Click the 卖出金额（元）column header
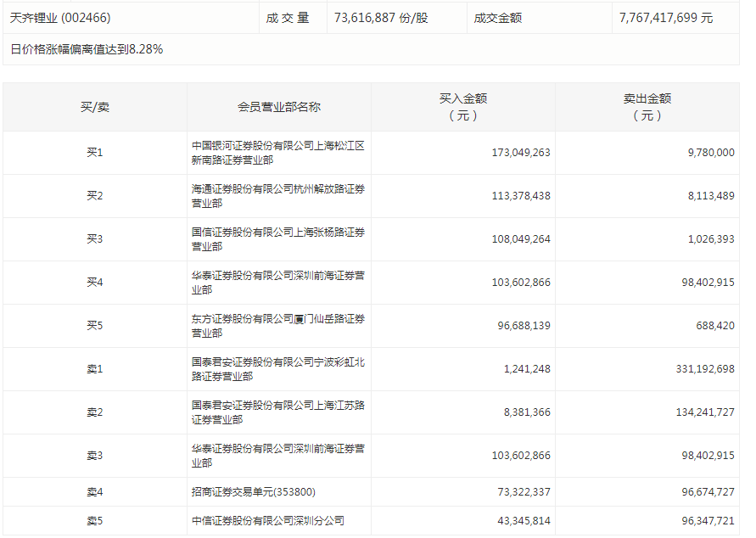 click(647, 107)
